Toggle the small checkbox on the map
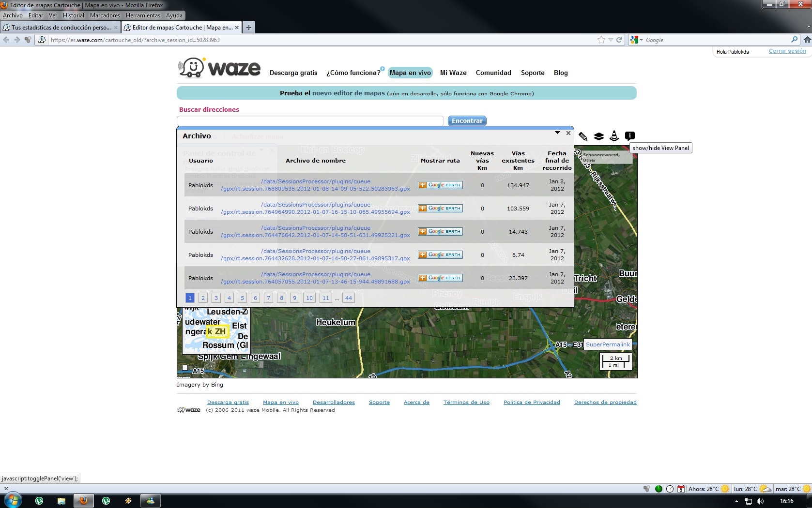812x508 pixels. (x=185, y=368)
